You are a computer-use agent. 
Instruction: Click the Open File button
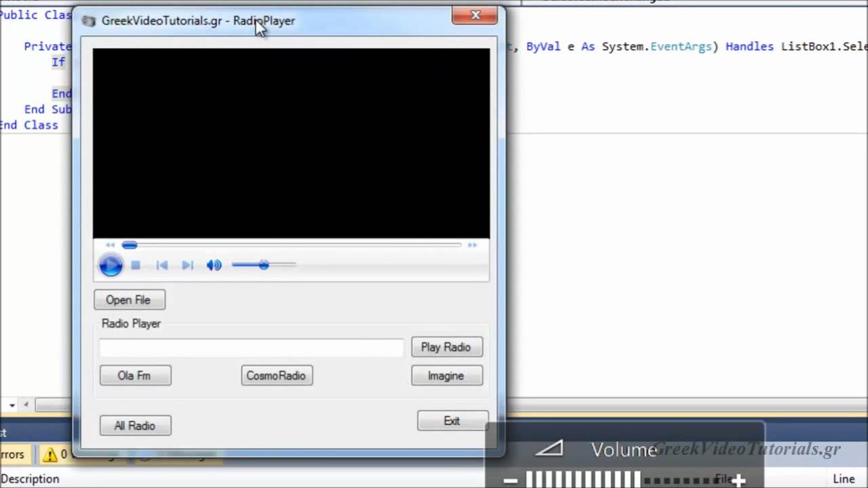130,300
